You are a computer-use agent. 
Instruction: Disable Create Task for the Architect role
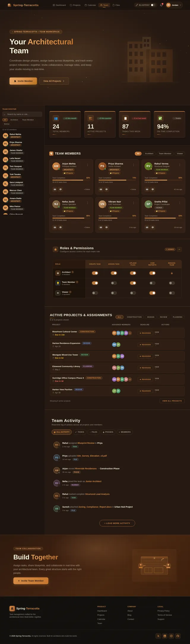[x=95, y=273]
